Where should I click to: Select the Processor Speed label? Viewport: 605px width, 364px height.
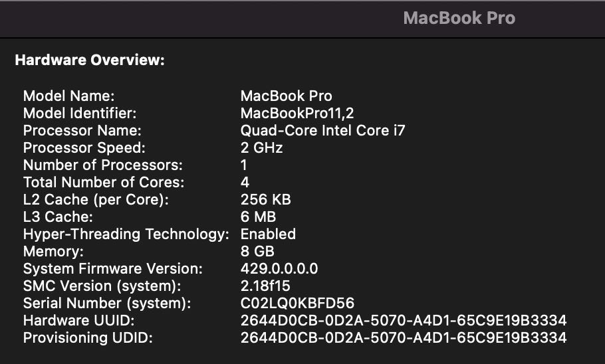pos(84,148)
